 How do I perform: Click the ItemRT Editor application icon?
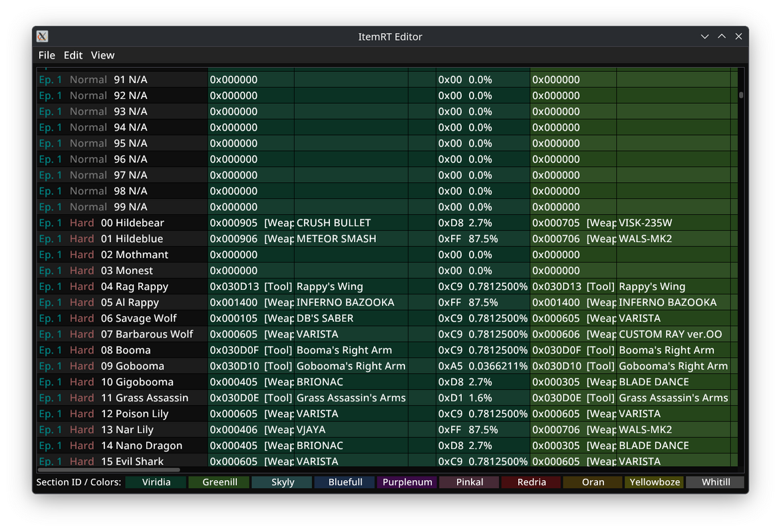coord(43,37)
